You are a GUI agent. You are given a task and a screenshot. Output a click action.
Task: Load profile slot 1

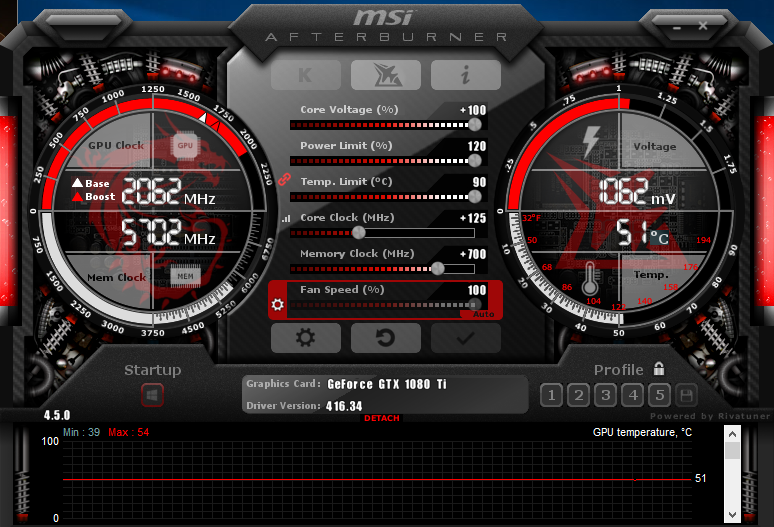coord(551,395)
